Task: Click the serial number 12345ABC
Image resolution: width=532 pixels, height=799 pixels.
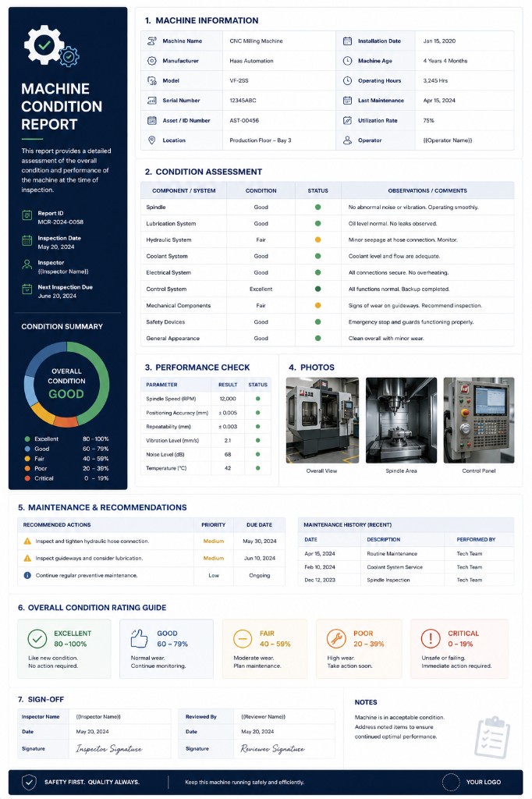Action: pos(243,101)
